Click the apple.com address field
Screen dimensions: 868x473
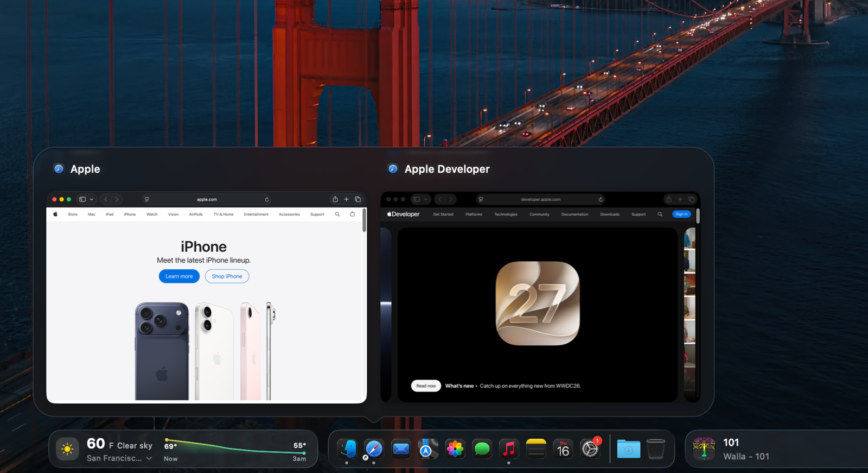click(x=207, y=199)
